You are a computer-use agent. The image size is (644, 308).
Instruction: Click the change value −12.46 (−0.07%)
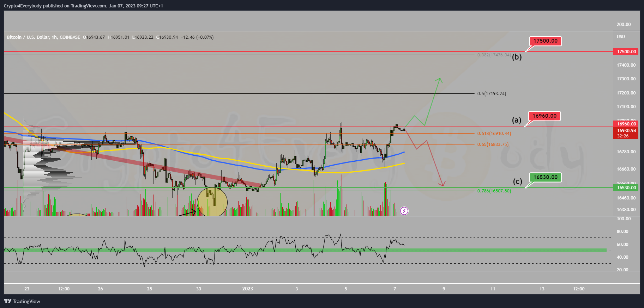pyautogui.click(x=197, y=37)
